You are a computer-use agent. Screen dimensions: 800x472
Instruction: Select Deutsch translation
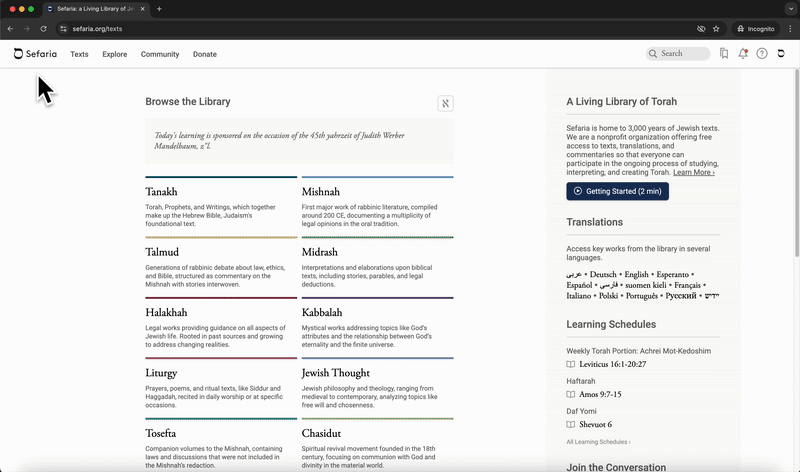click(x=603, y=275)
